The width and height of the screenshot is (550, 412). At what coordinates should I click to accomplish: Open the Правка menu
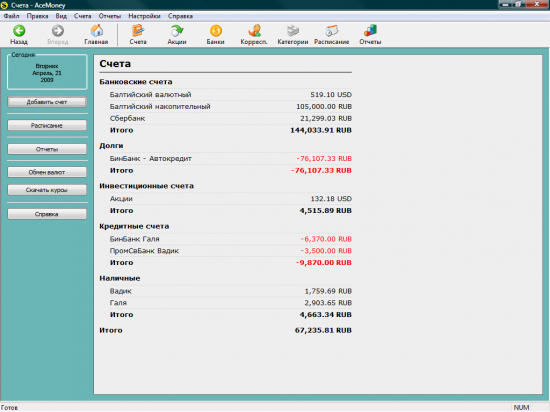click(x=38, y=16)
